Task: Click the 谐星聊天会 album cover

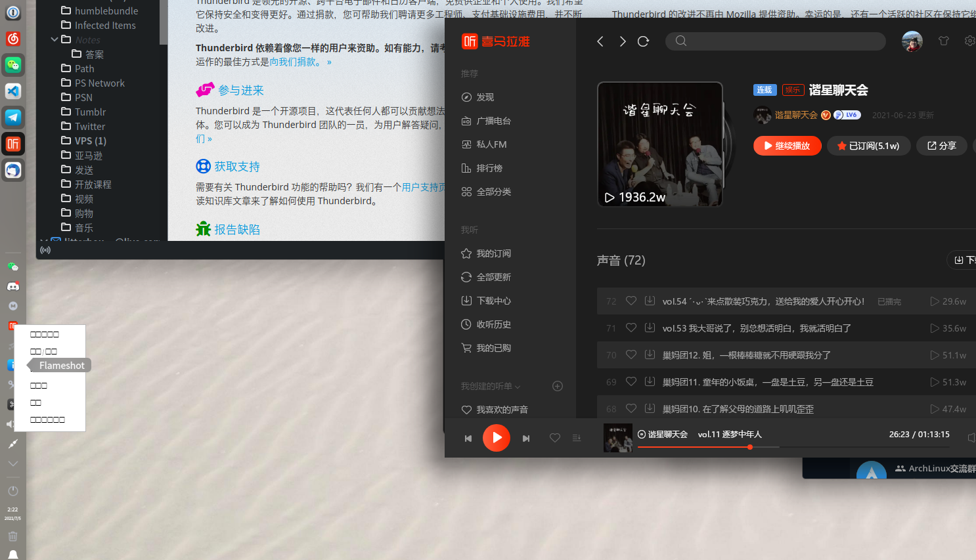Action: tap(660, 144)
